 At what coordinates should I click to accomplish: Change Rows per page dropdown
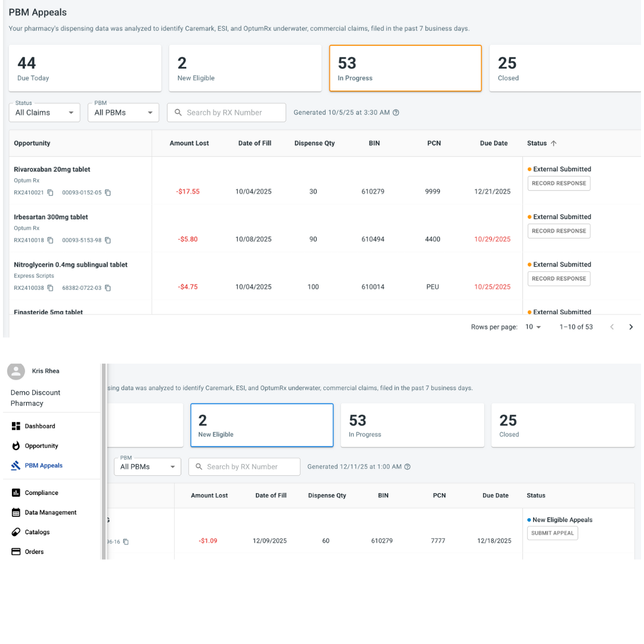533,327
